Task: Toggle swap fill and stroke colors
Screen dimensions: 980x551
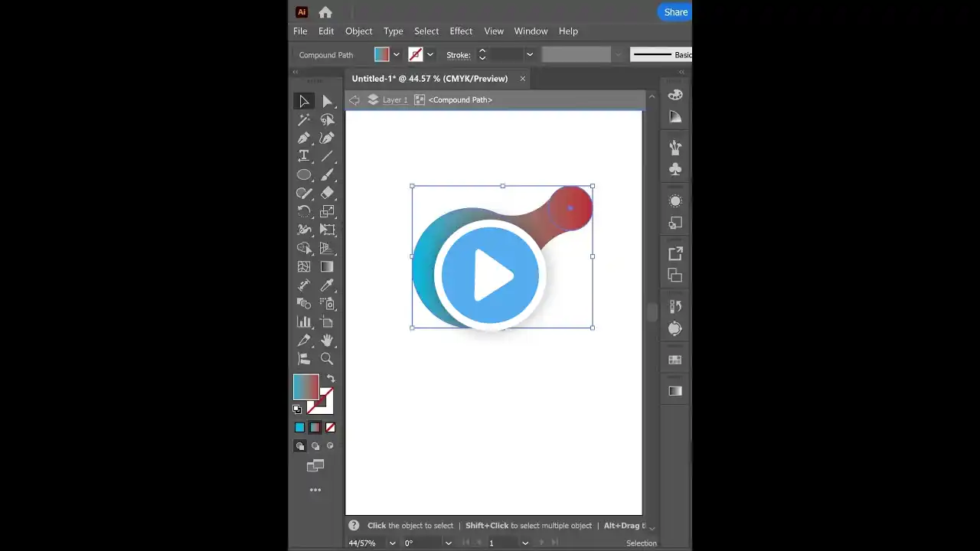Action: (330, 377)
